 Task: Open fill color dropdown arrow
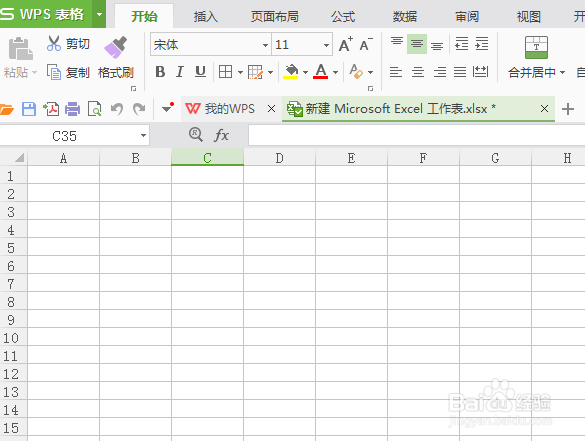(x=305, y=72)
